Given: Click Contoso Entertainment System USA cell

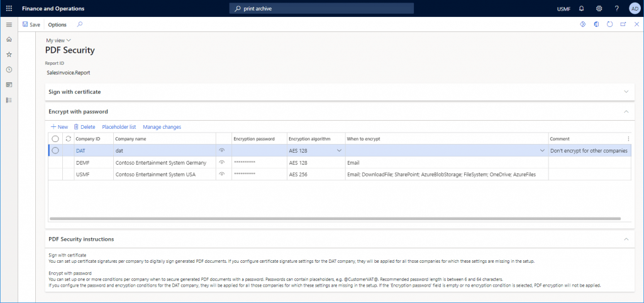Looking at the screenshot, I should (x=164, y=175).
